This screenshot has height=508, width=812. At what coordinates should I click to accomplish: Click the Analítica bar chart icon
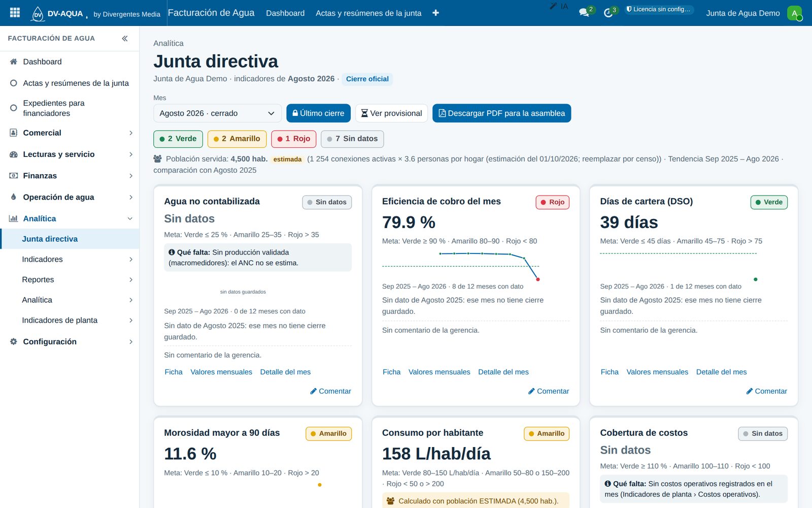[14, 218]
